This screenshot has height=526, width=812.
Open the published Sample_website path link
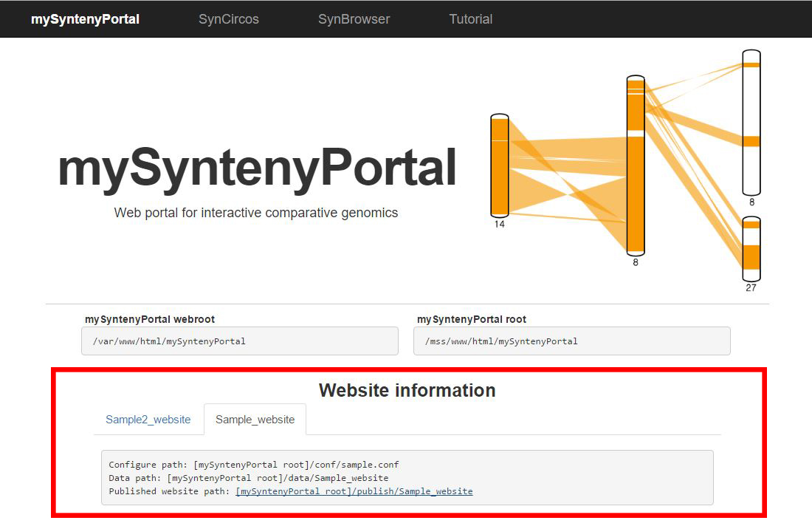click(x=354, y=491)
